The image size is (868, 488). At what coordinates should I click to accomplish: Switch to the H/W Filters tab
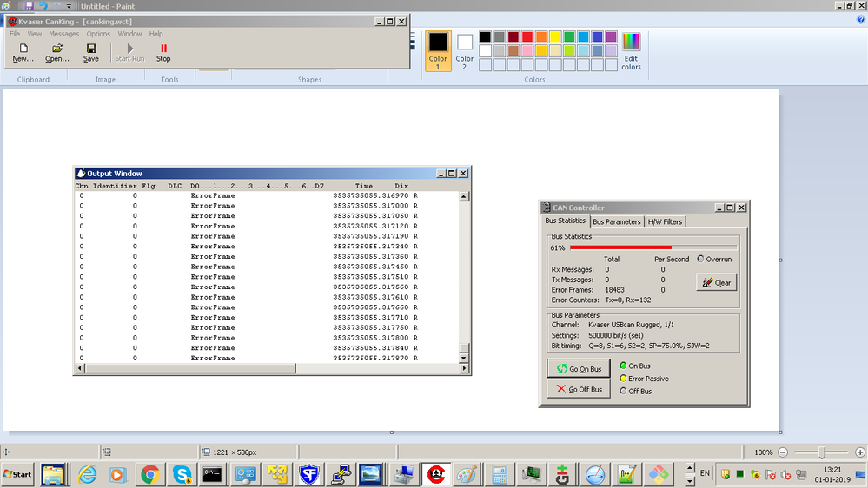click(665, 222)
